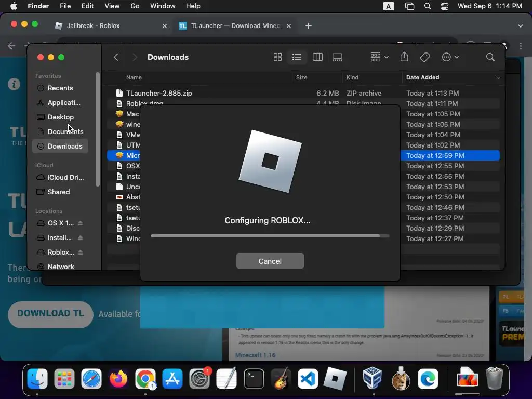Click the input source A indicator
This screenshot has height=399, width=532.
coord(389,6)
